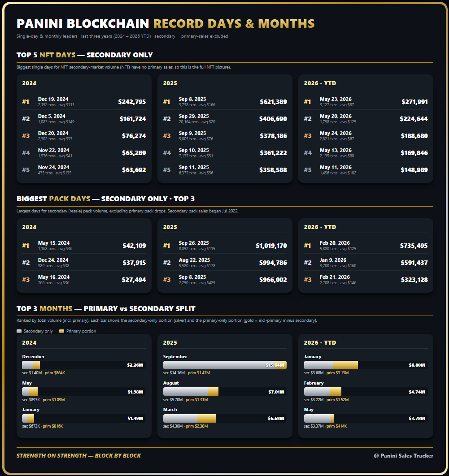This screenshot has height=476, width=449.
Task: Click the Aug 22, 2025 pack day label
Action: click(194, 260)
